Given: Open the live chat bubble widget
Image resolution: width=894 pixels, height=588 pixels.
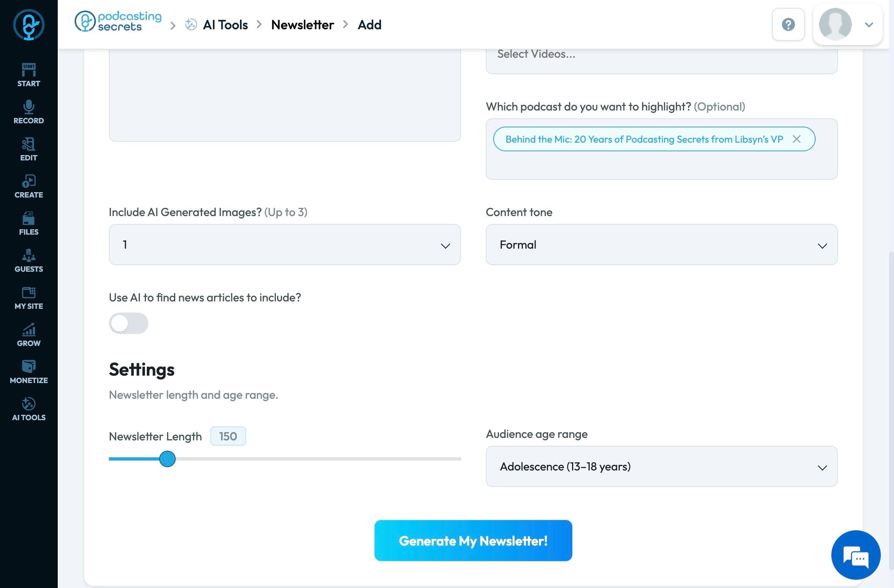Looking at the screenshot, I should coord(856,555).
